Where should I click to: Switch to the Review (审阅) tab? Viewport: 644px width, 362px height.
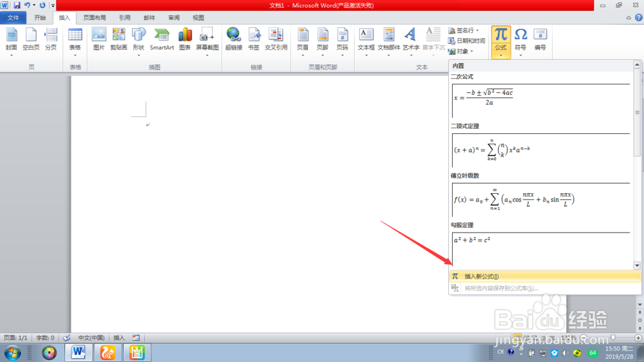coord(174,17)
